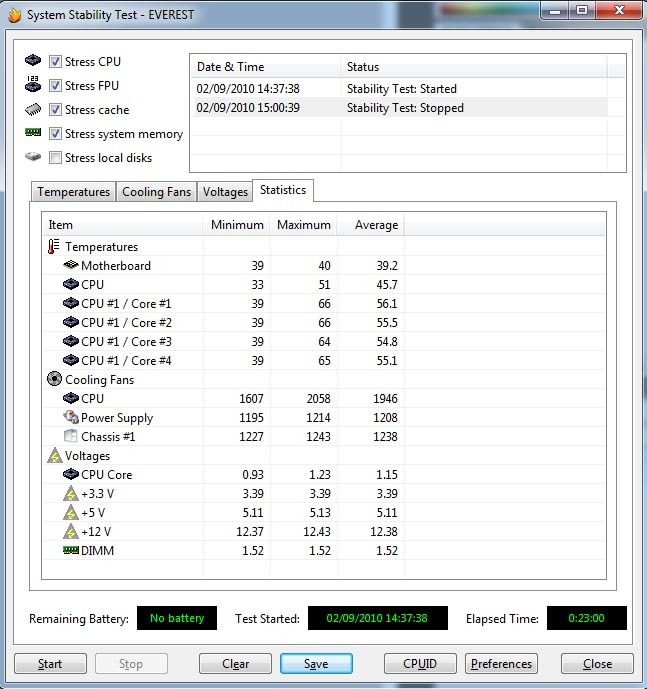Click the Motherboard row icon
647x689 pixels.
(x=71, y=265)
